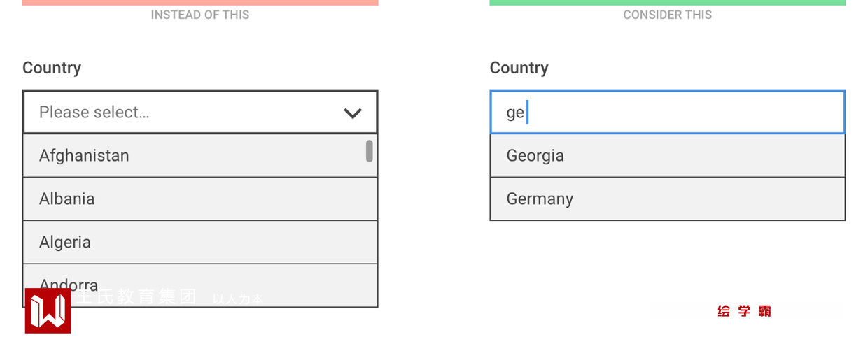Click the 'INSTEAD OF THIS' caption
The height and width of the screenshot is (351, 868).
pos(200,15)
